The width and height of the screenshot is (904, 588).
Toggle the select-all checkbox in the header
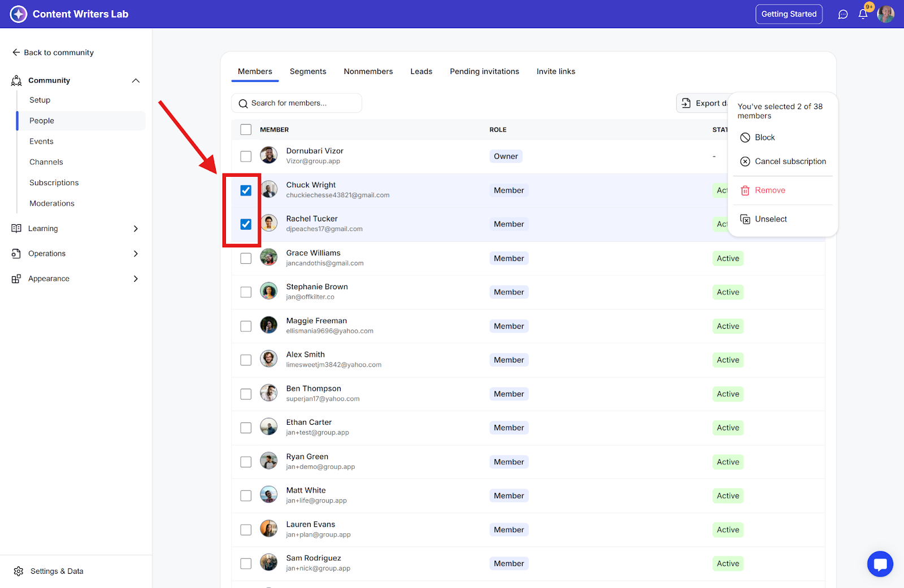(x=246, y=129)
